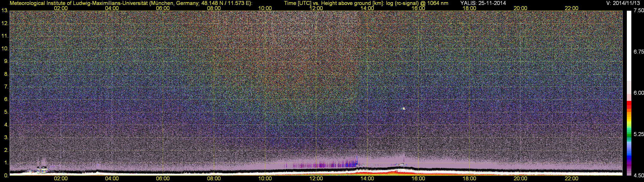Click the '4.50' color scale value

coord(639,176)
